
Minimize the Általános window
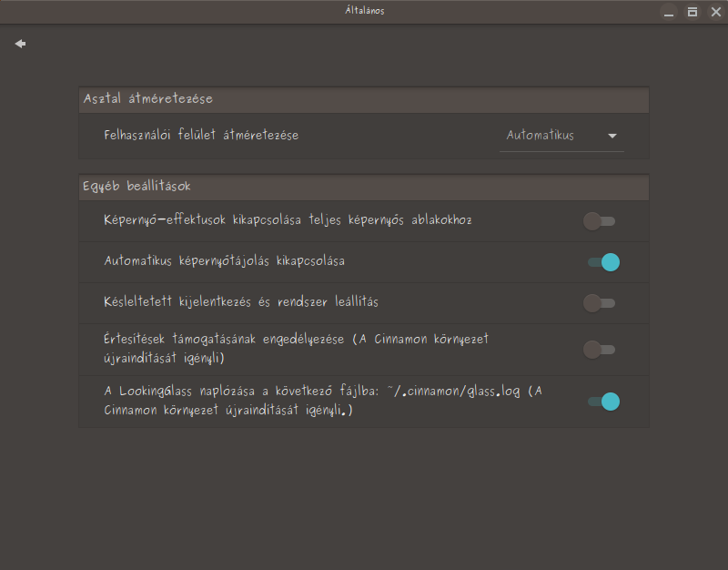coord(669,12)
